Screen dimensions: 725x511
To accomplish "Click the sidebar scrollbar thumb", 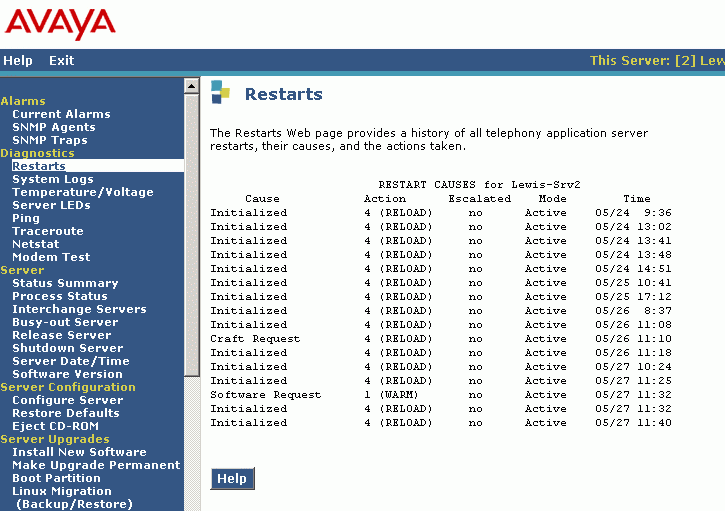I will 191,235.
